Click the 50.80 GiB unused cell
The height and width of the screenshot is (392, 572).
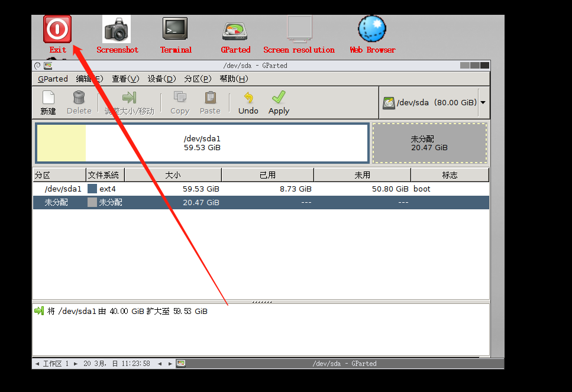point(390,189)
